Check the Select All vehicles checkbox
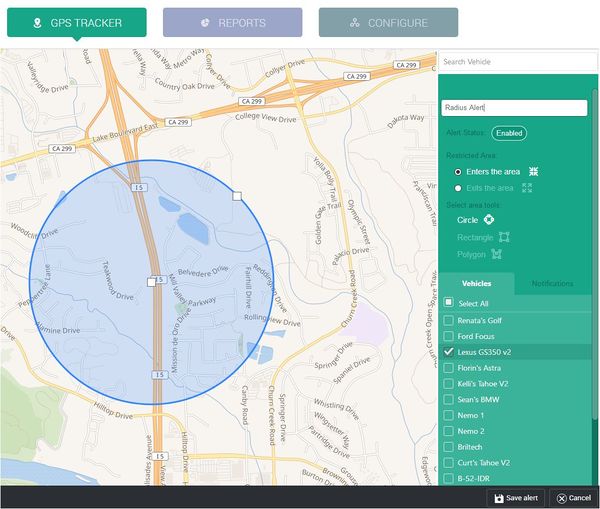This screenshot has height=509, width=600. 449,303
